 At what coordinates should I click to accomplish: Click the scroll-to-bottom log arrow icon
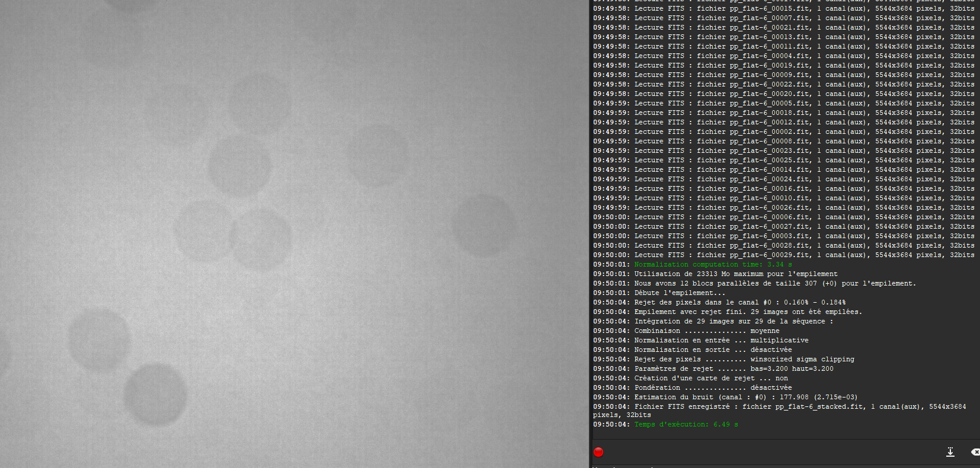(x=950, y=452)
